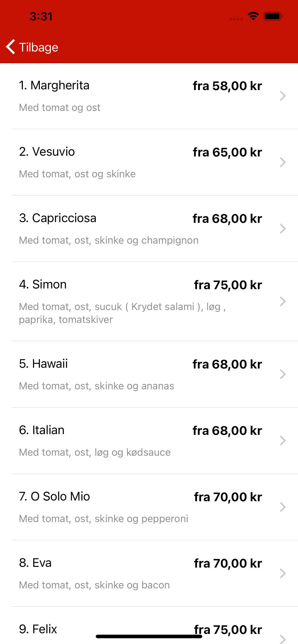The image size is (298, 644).
Task: Select 2. Vesuvio menu item
Action: coord(149,162)
